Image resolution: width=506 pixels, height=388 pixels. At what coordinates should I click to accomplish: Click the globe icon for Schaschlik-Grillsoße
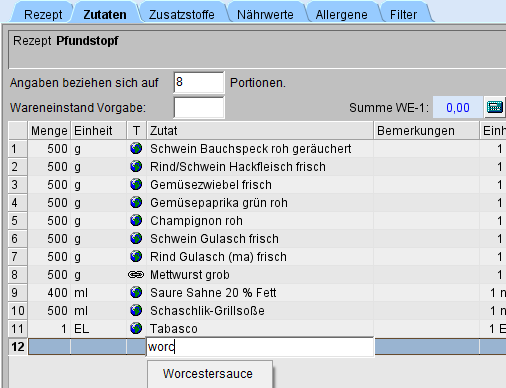click(x=136, y=311)
